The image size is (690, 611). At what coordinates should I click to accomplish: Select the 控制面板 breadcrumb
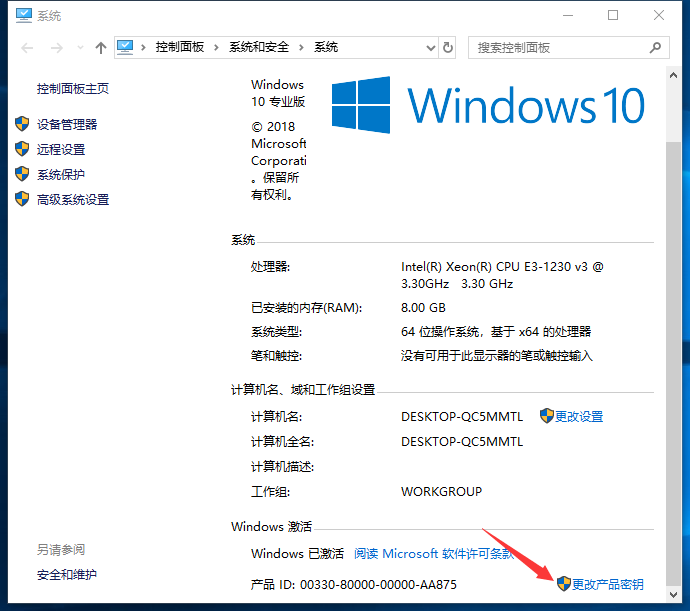click(x=179, y=47)
